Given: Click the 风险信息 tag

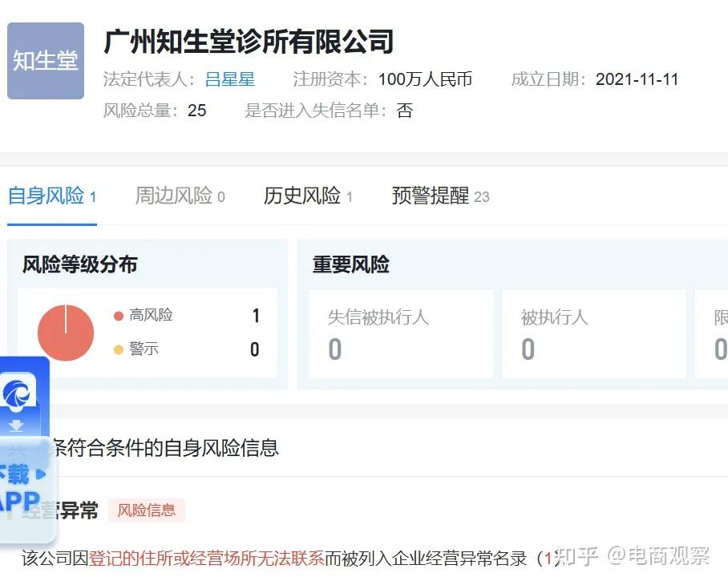Looking at the screenshot, I should coord(146,510).
